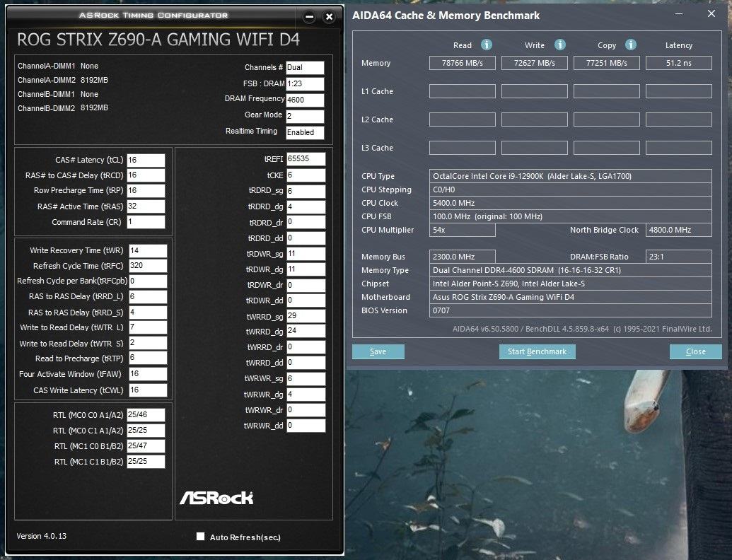This screenshot has width=732, height=560.
Task: Click the Memory Read result 78766 MB/s
Action: click(x=462, y=63)
